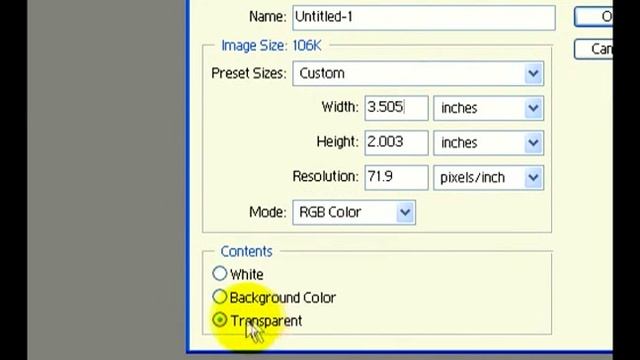640x360 pixels.
Task: Open the Preset Sizes dropdown
Action: (x=418, y=73)
